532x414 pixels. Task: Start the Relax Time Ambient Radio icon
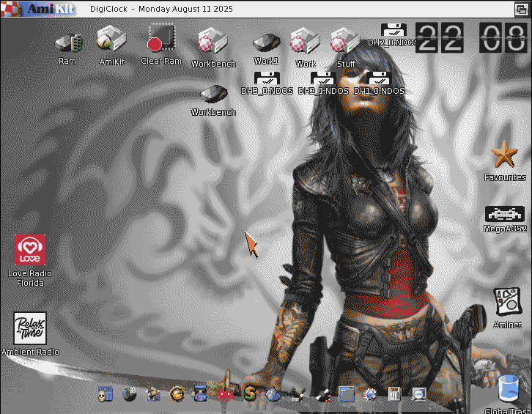(30, 328)
